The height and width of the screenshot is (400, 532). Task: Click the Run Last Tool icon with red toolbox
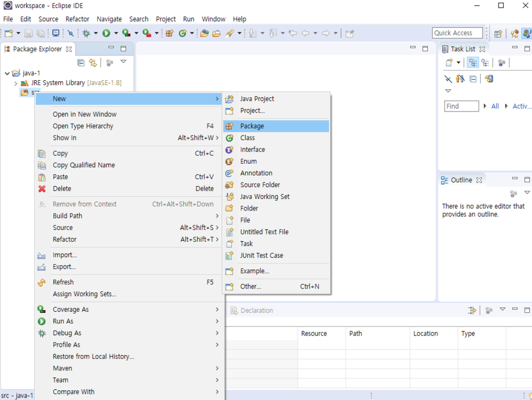click(x=147, y=33)
